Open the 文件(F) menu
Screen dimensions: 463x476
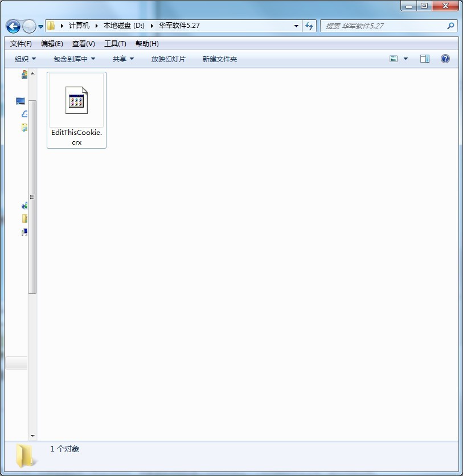tap(21, 44)
